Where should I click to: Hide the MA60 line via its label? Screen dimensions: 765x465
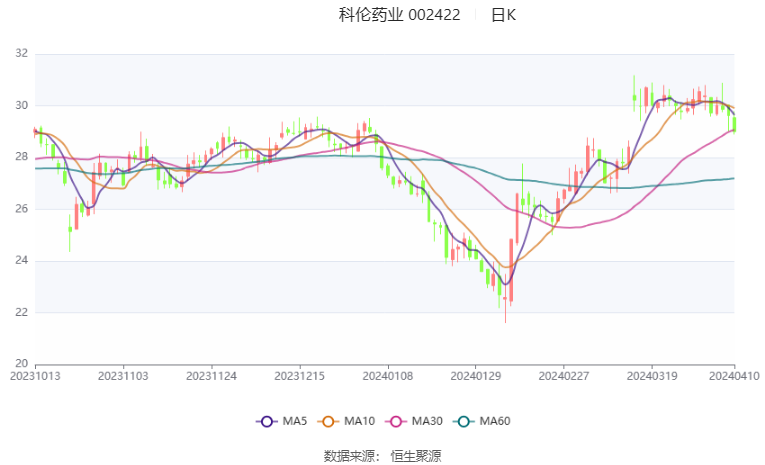(495, 421)
